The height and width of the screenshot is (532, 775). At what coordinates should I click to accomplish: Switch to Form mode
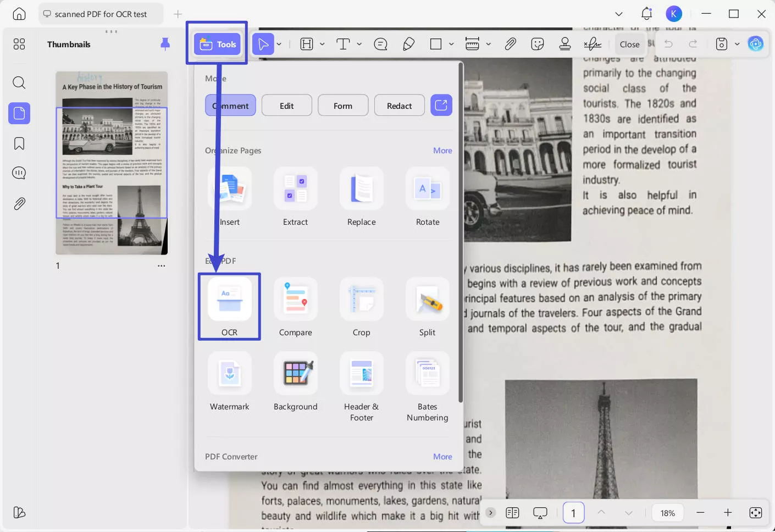pos(343,106)
